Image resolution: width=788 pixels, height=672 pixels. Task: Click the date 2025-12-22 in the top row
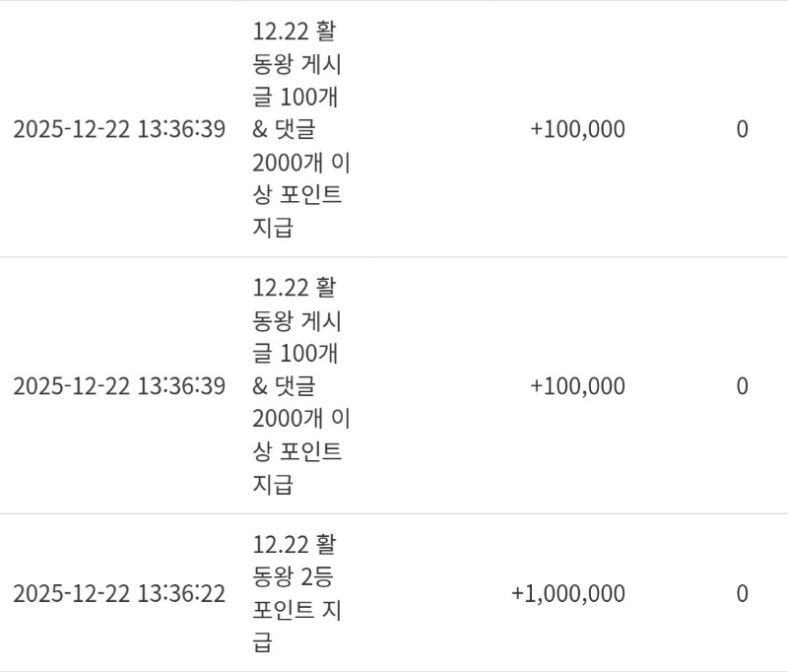[x=71, y=129]
